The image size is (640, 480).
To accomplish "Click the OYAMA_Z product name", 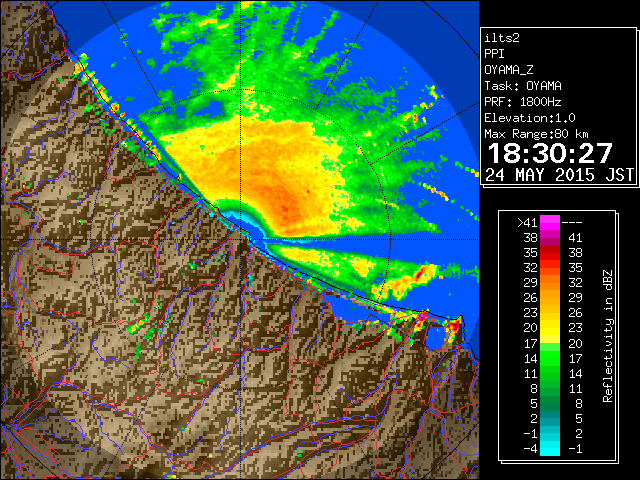I will (509, 70).
